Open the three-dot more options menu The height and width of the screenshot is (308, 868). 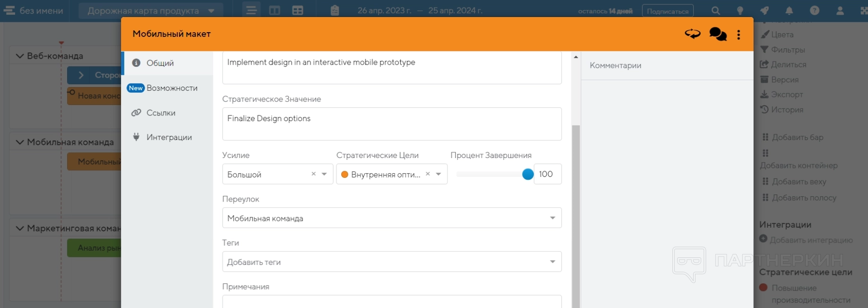tap(739, 35)
